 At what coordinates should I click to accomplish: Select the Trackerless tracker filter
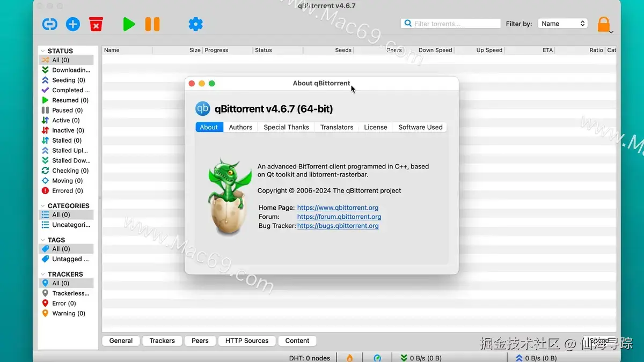tap(66, 293)
